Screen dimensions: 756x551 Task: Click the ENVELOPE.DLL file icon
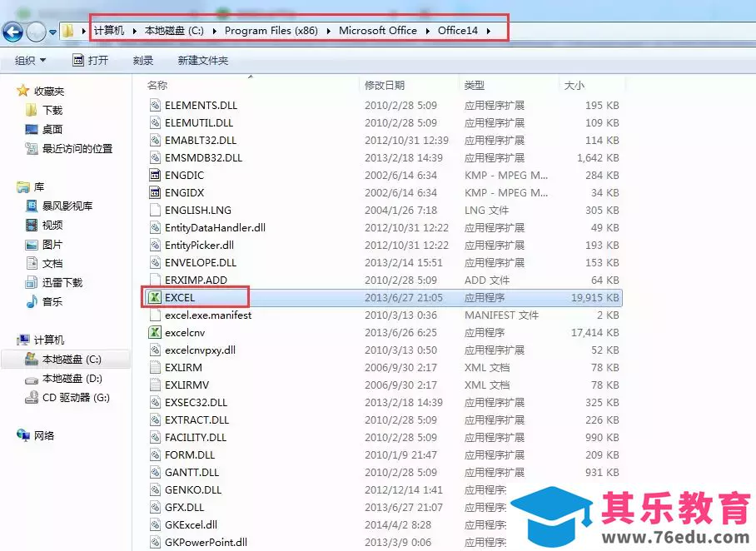tap(154, 262)
